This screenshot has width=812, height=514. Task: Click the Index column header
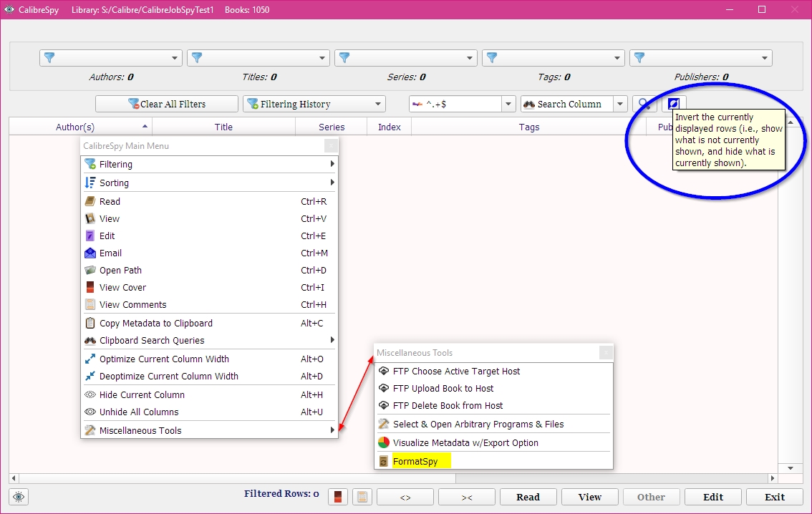point(390,127)
